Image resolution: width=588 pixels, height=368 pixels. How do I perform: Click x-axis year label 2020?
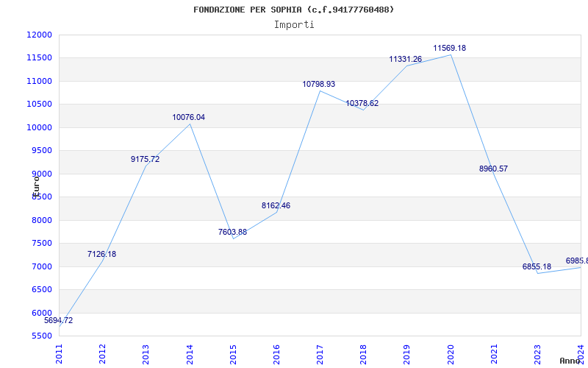click(451, 354)
